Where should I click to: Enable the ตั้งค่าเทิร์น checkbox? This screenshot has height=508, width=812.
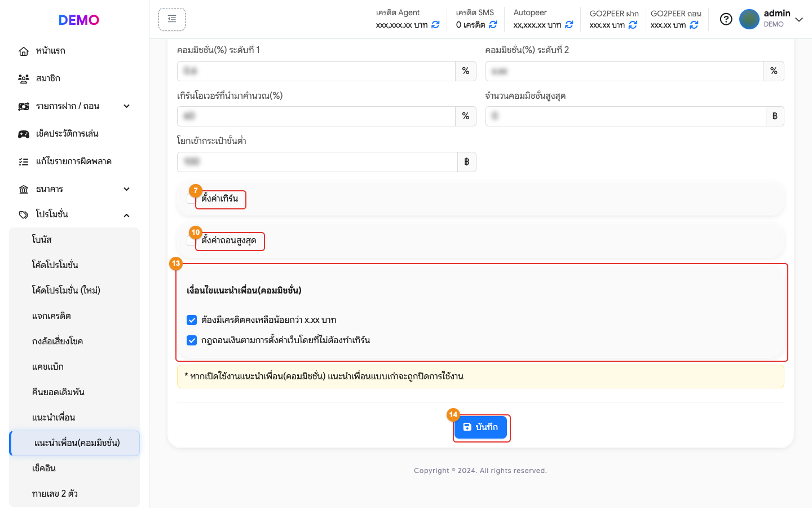click(191, 199)
